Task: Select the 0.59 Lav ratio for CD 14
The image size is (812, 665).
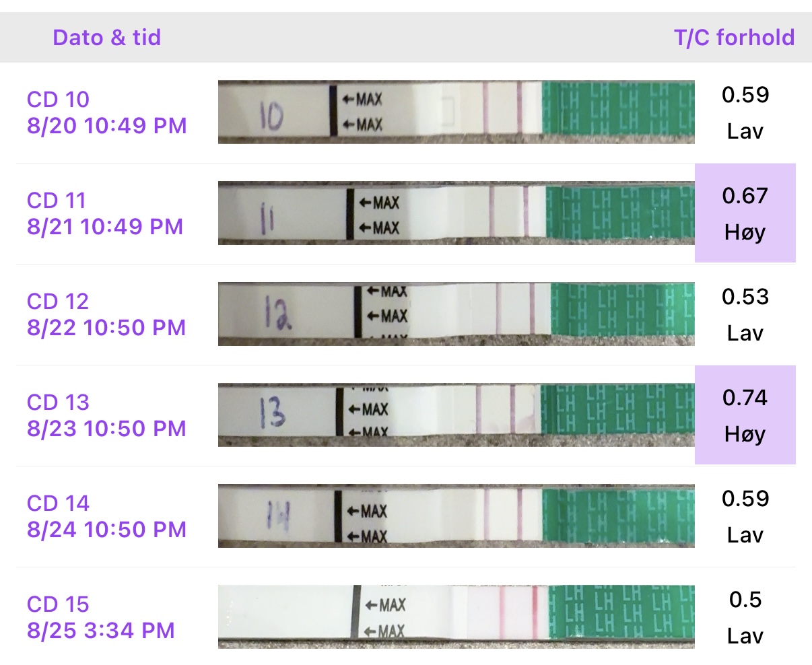Action: (x=745, y=516)
